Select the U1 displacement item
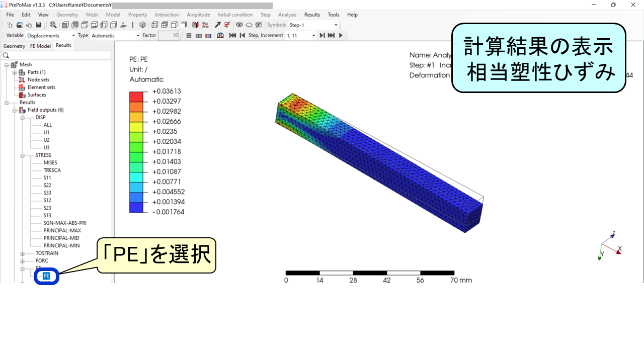The width and height of the screenshot is (644, 362). click(x=47, y=133)
